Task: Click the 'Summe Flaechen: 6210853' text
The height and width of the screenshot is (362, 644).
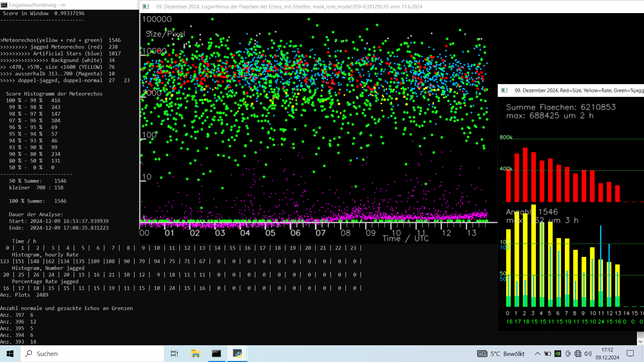Action: tap(561, 107)
